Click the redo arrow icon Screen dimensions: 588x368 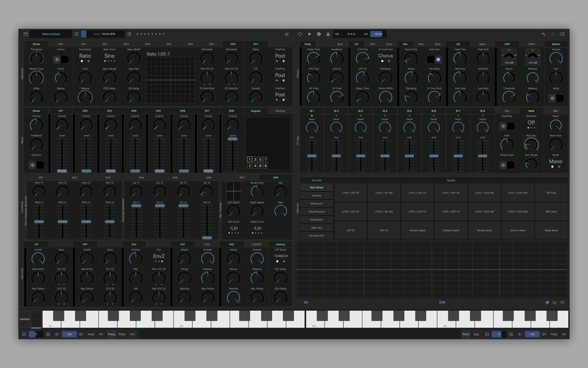point(553,34)
